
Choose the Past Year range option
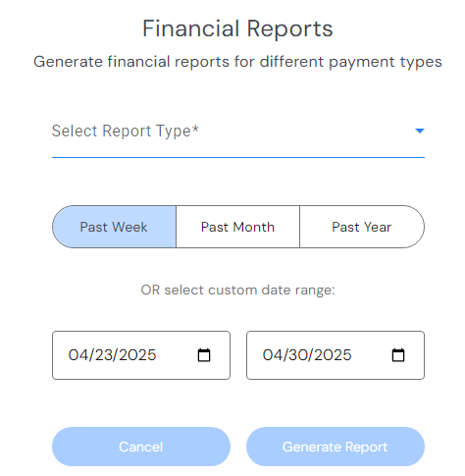[362, 227]
